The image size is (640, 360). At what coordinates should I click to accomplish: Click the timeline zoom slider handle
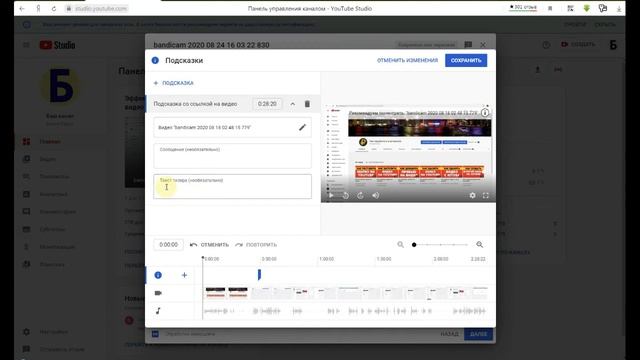(414, 244)
